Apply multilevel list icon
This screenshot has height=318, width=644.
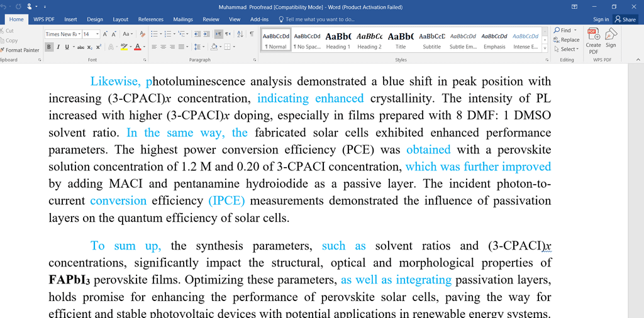pyautogui.click(x=182, y=34)
